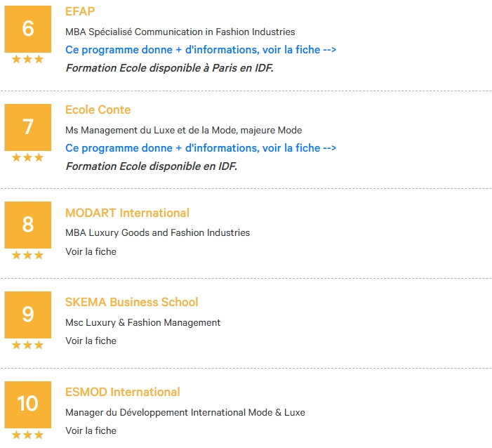This screenshot has height=448, width=492.
Task: Click the star rating under rank 8
Action: coord(27,255)
